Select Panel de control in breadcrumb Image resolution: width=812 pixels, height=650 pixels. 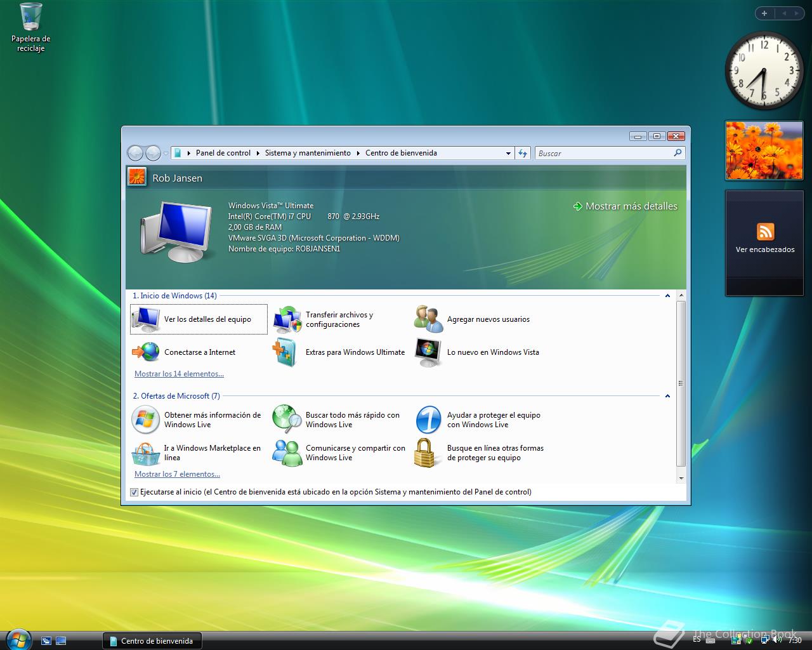pos(223,153)
